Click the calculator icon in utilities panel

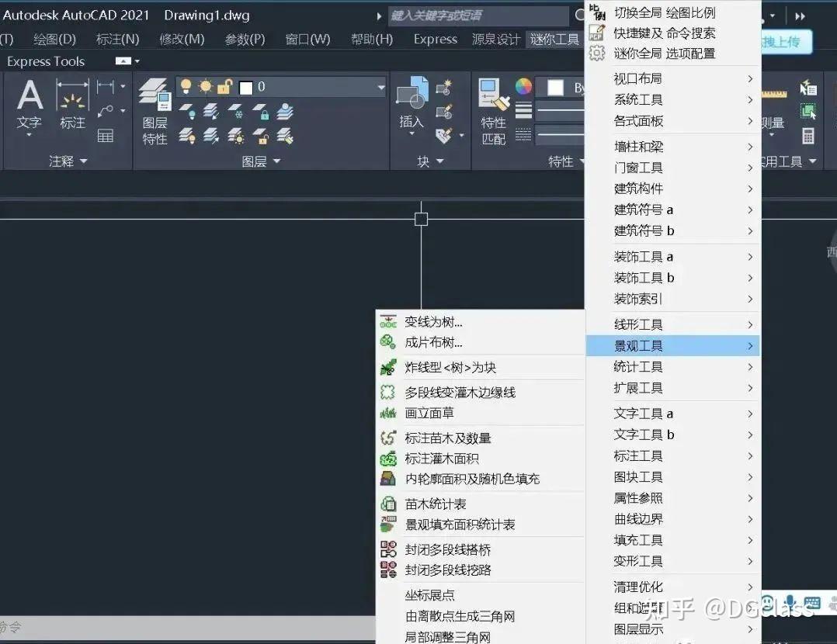coord(808,136)
